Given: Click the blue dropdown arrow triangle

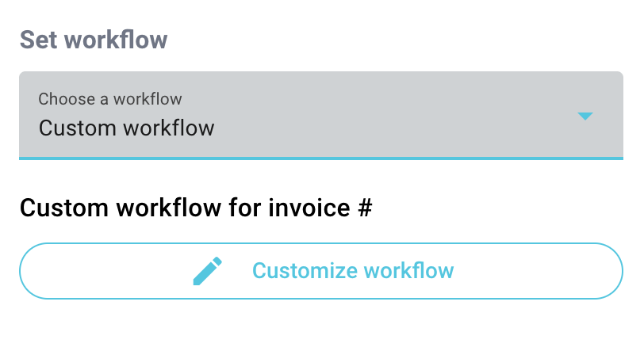Looking at the screenshot, I should point(585,116).
